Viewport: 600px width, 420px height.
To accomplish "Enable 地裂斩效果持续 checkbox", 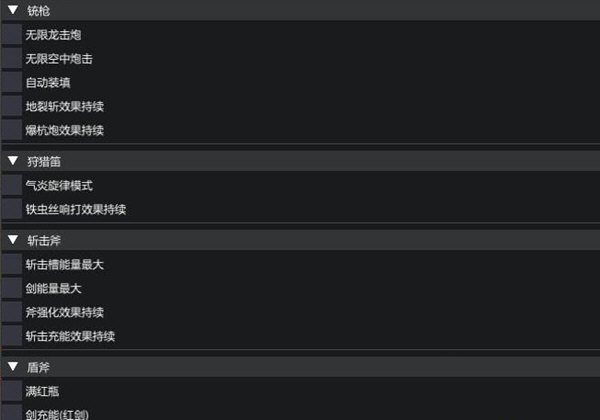I will point(11,106).
